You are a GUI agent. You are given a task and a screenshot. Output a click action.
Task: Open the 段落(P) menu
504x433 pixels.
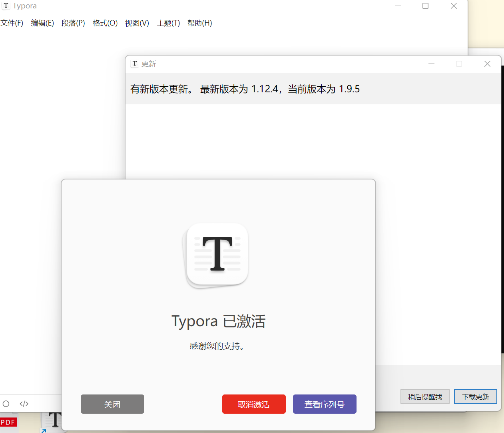tap(73, 23)
